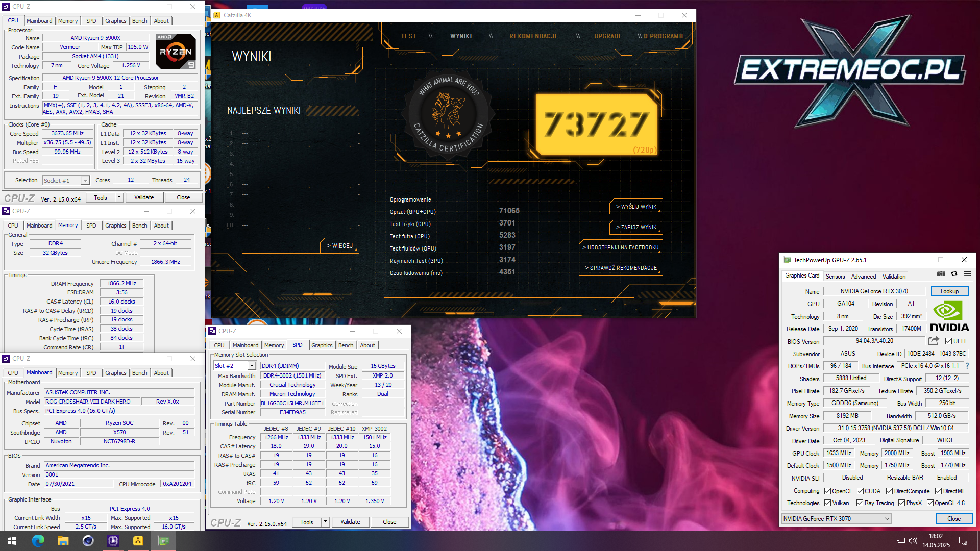Expand Tools dropdown arrow in CPU-Z CPU window
Screen dimensions: 980x551
(119, 197)
